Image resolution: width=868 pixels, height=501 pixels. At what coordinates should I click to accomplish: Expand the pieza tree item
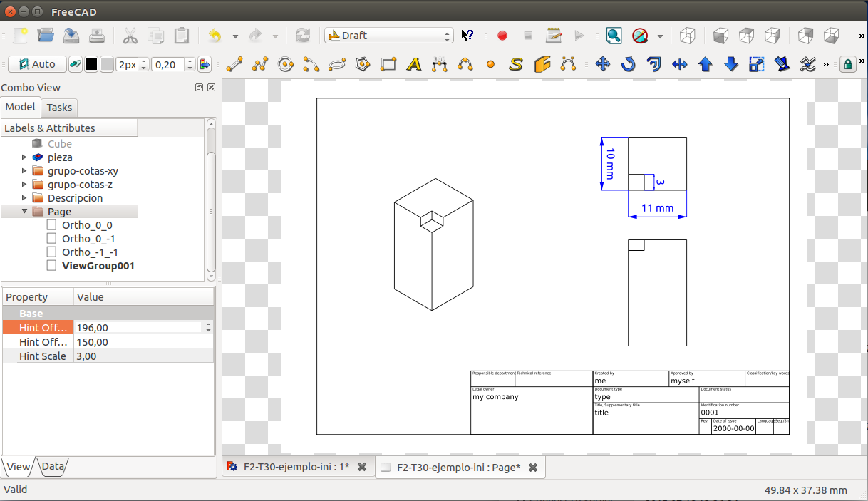pyautogui.click(x=24, y=157)
